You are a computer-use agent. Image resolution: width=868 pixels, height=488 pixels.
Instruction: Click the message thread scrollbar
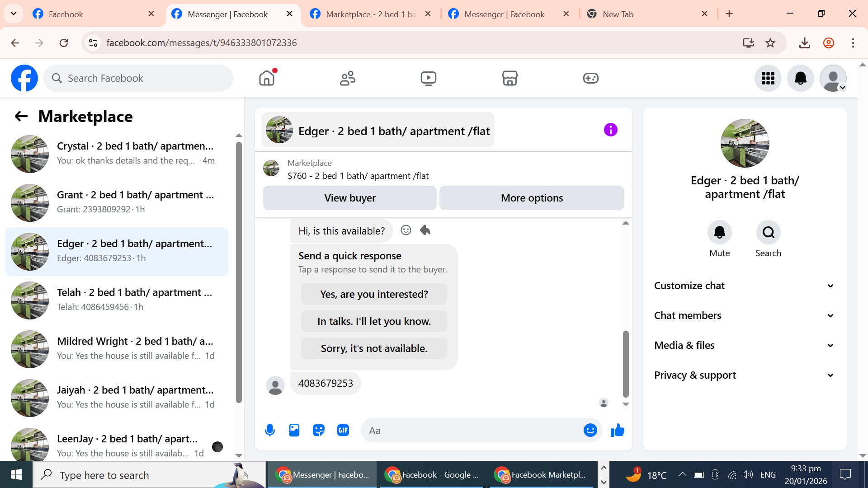[626, 364]
